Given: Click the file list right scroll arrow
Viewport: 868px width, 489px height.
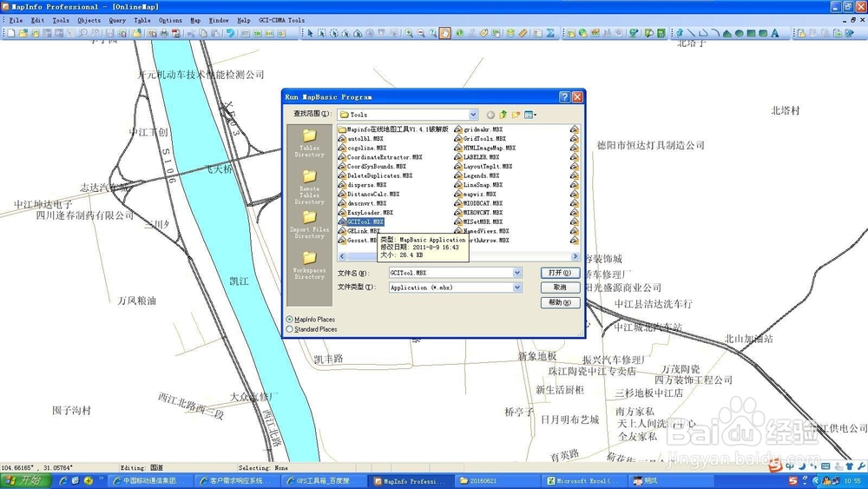Looking at the screenshot, I should (x=575, y=256).
